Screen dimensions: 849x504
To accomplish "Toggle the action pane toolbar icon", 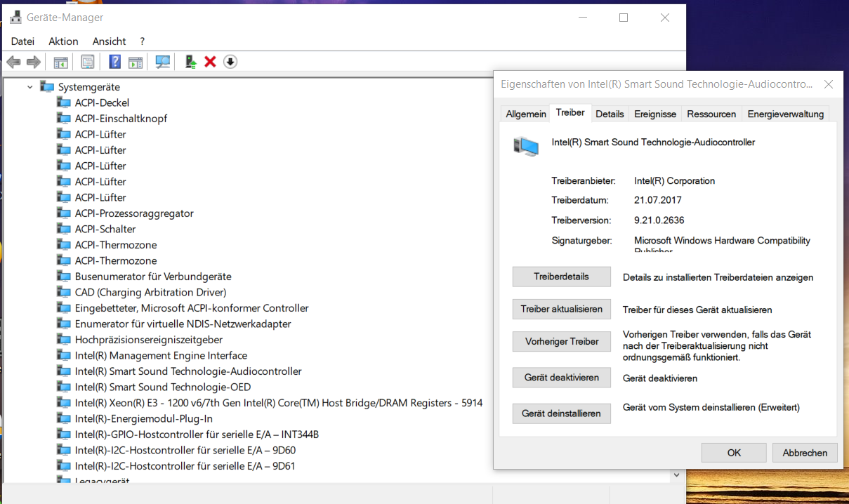I will (136, 62).
